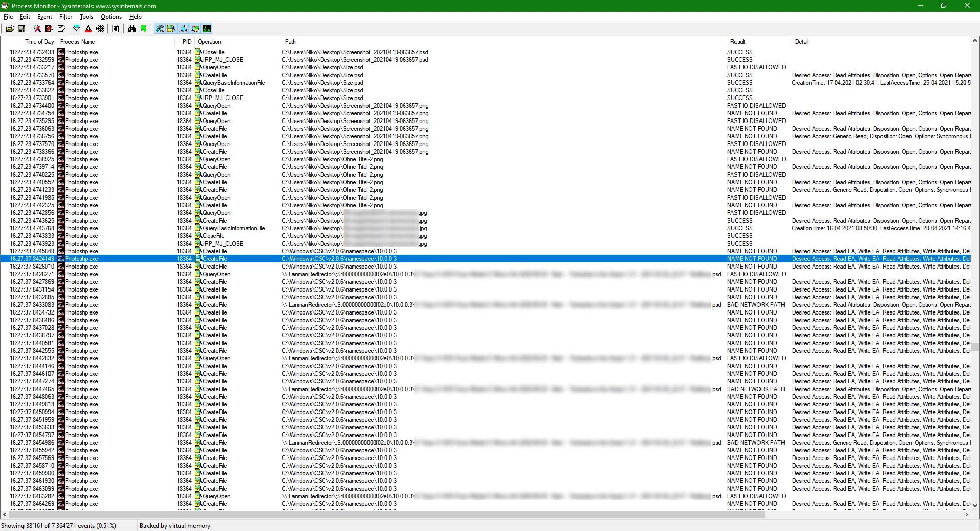Select the Include Process From Window crosshair icon
The width and height of the screenshot is (980, 531).
tap(101, 29)
